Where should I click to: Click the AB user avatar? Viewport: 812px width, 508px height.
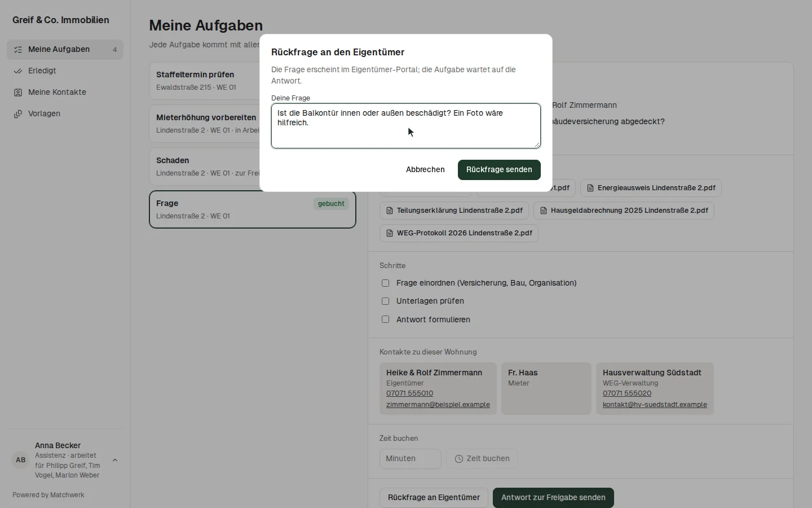pyautogui.click(x=21, y=460)
